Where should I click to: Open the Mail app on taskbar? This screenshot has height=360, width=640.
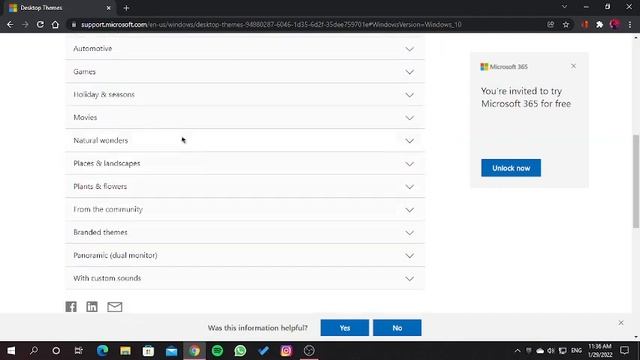pyautogui.click(x=171, y=351)
